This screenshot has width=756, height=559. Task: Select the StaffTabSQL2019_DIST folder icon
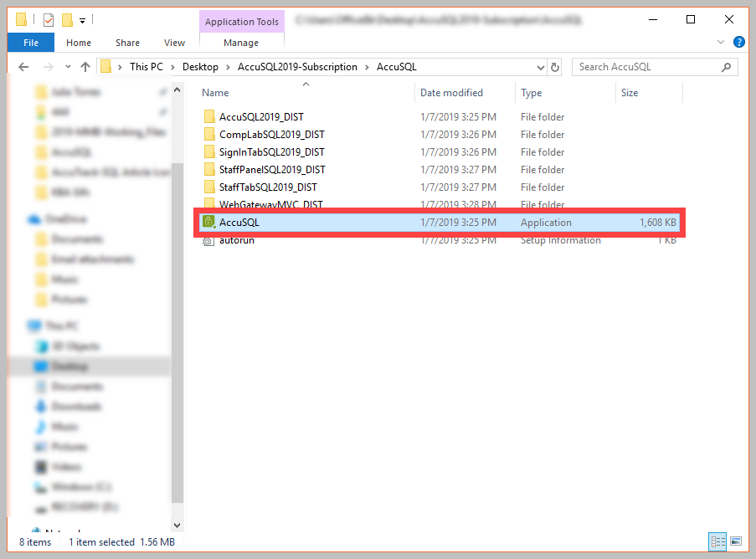pos(209,187)
